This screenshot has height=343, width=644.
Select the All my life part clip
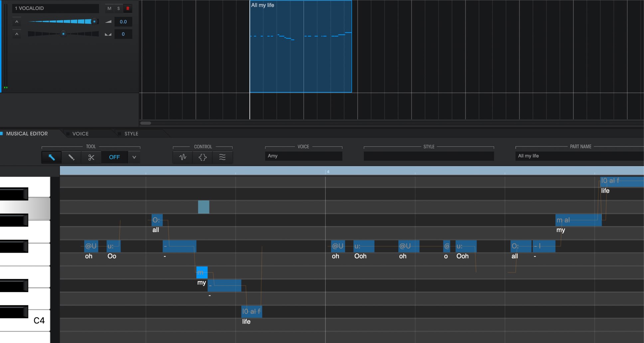301,46
